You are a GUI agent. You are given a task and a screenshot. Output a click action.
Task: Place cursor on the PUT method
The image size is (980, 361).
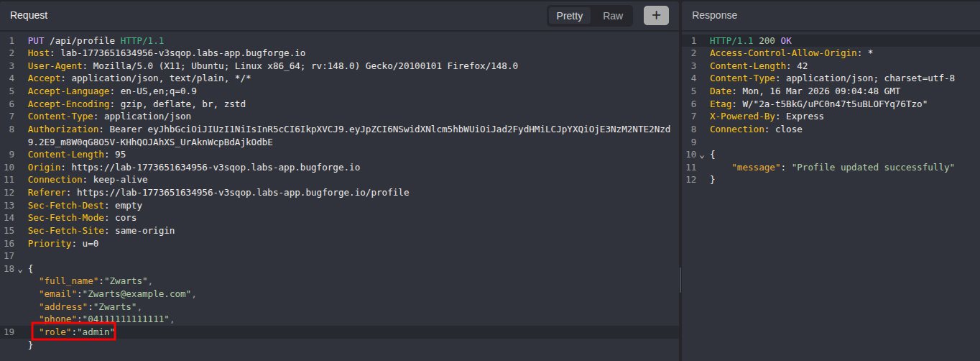pyautogui.click(x=36, y=41)
